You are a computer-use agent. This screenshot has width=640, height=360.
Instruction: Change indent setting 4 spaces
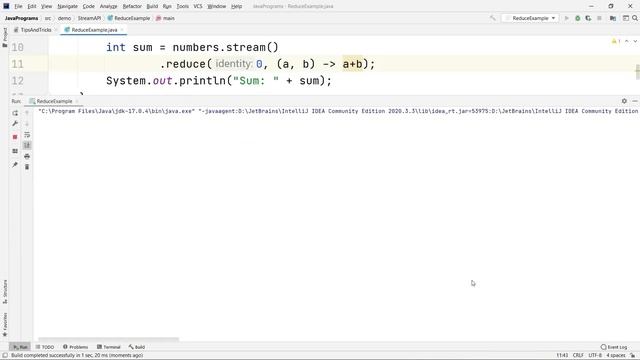pyautogui.click(x=616, y=356)
